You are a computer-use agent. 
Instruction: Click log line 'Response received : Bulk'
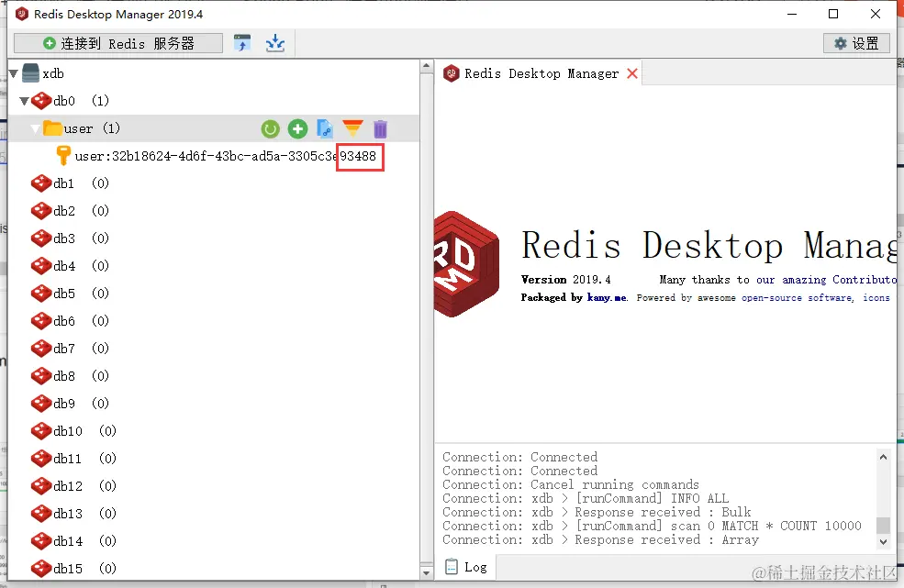click(x=597, y=512)
